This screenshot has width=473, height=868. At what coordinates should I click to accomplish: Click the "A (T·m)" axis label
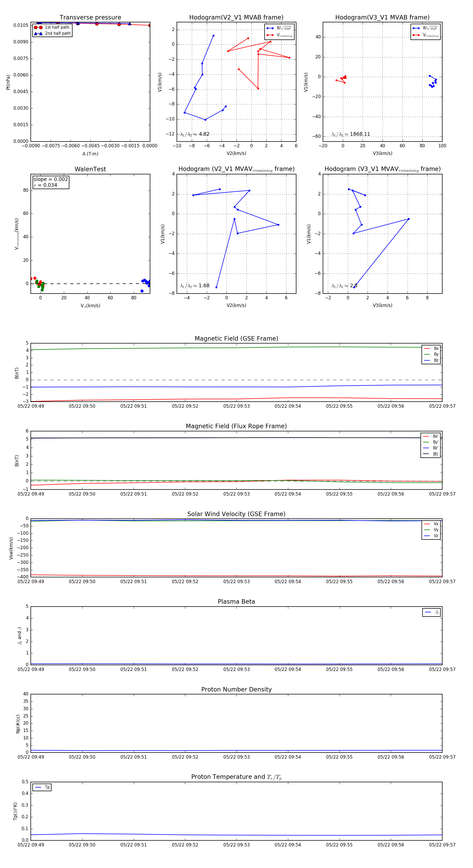click(90, 154)
